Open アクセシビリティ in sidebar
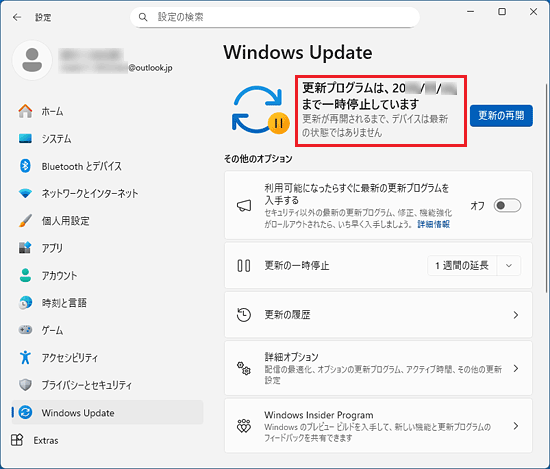This screenshot has width=550, height=469. pos(107,357)
